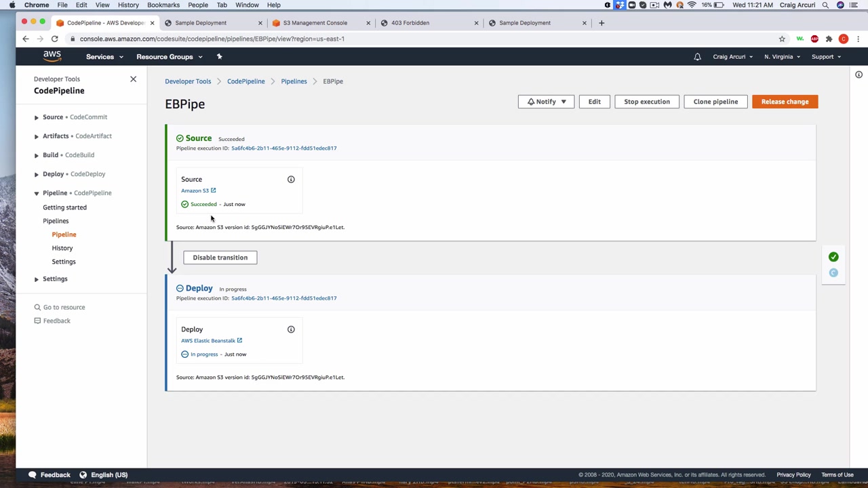The image size is (868, 488).
Task: Open the Bookmarks menu in menu bar
Action: pos(163,5)
